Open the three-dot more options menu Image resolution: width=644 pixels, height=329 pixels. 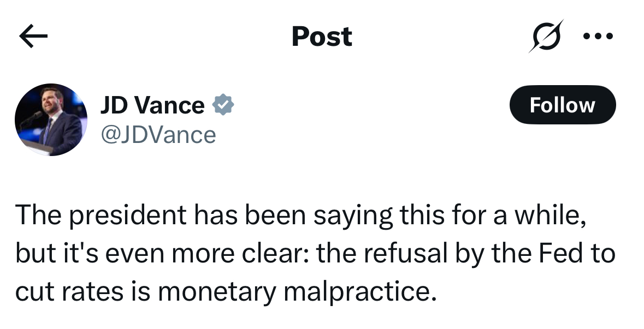pos(598,37)
